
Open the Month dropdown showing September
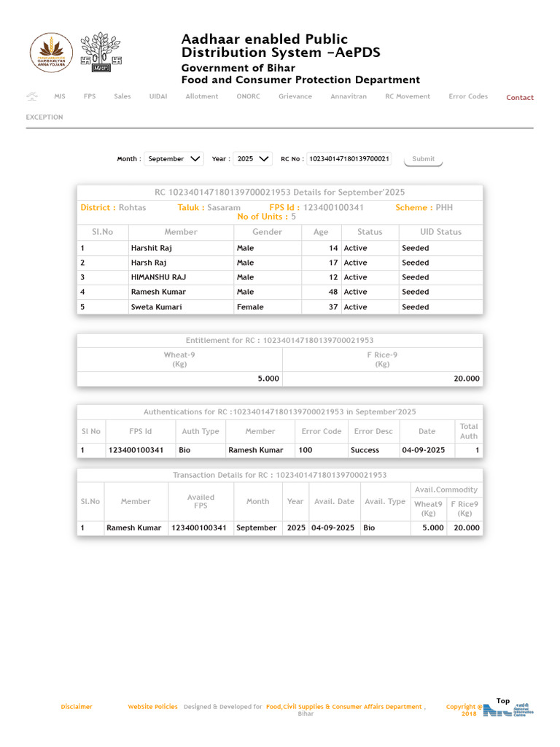click(174, 158)
